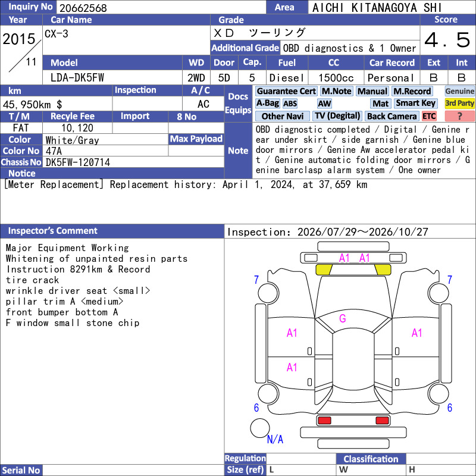Click the 1500cc engine value
476x476 pixels.
click(x=336, y=78)
